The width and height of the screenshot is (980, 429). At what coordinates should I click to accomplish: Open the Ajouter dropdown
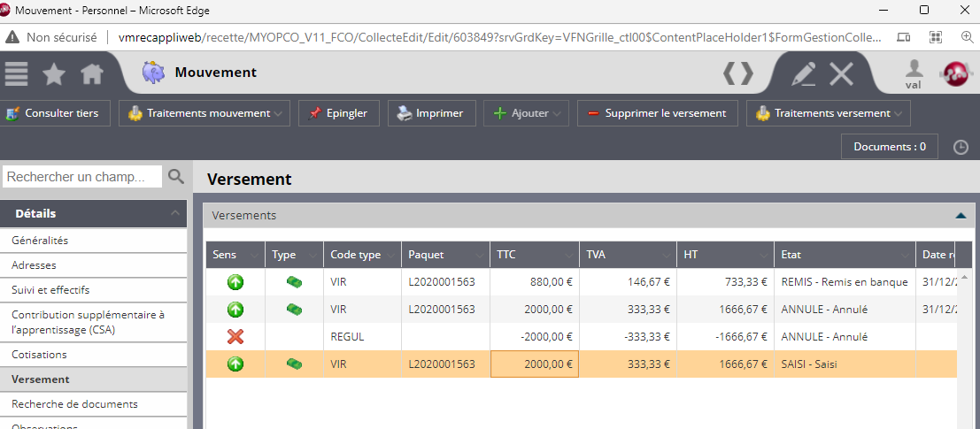click(526, 113)
